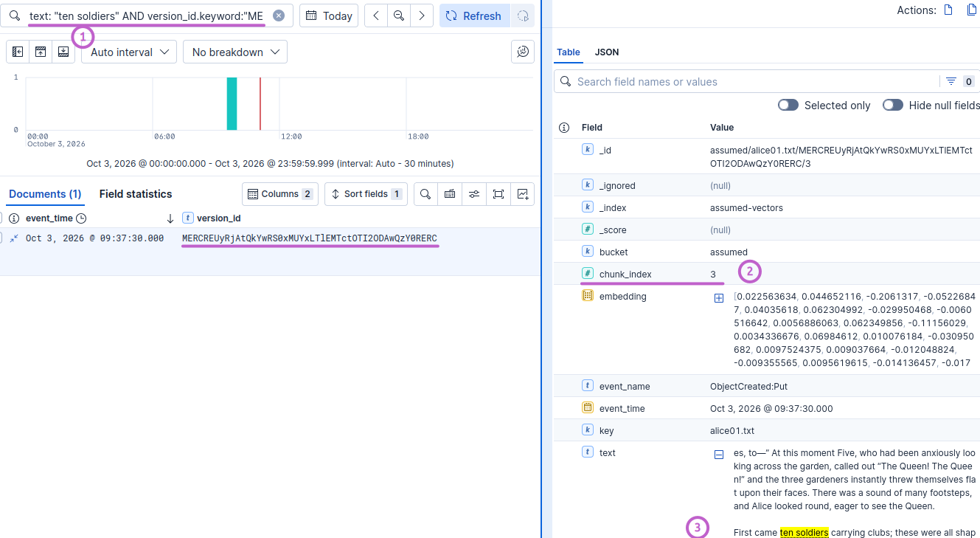980x538 pixels.
Task: Open the Sort fields popover
Action: (x=366, y=194)
